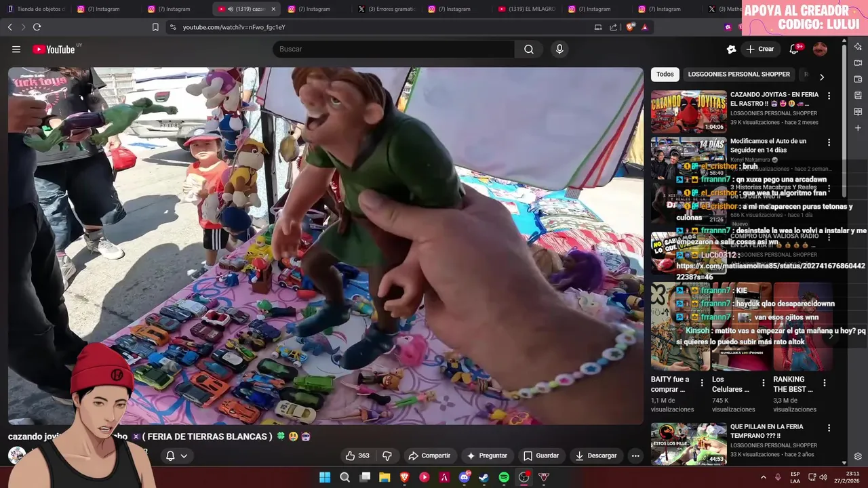Show next category chips arrow

pos(822,77)
